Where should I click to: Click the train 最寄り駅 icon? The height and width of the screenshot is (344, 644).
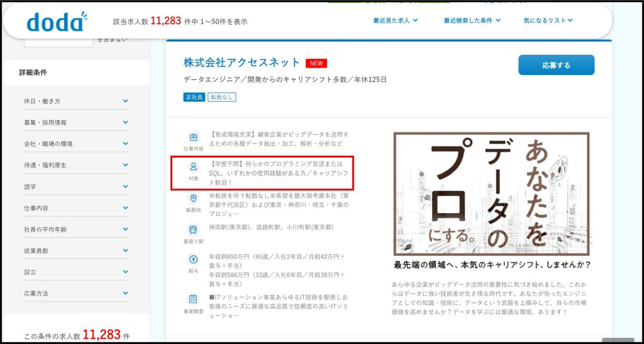point(193,230)
